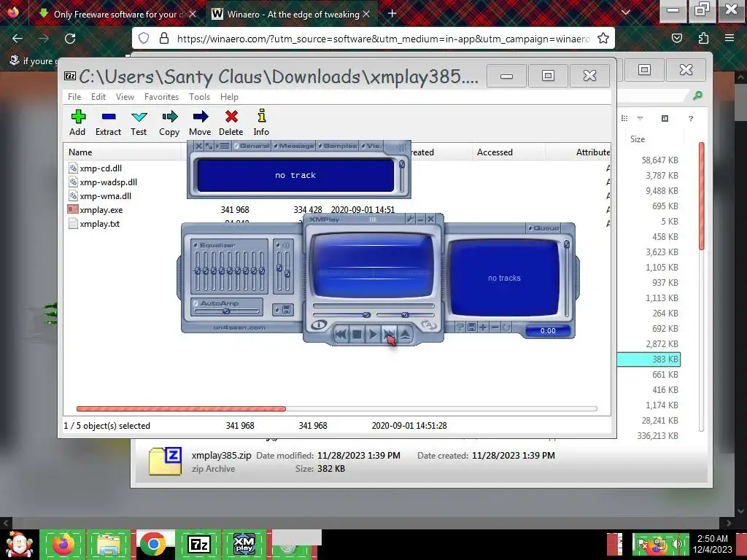
Task: Click Explorer help question mark icon
Action: (691, 118)
